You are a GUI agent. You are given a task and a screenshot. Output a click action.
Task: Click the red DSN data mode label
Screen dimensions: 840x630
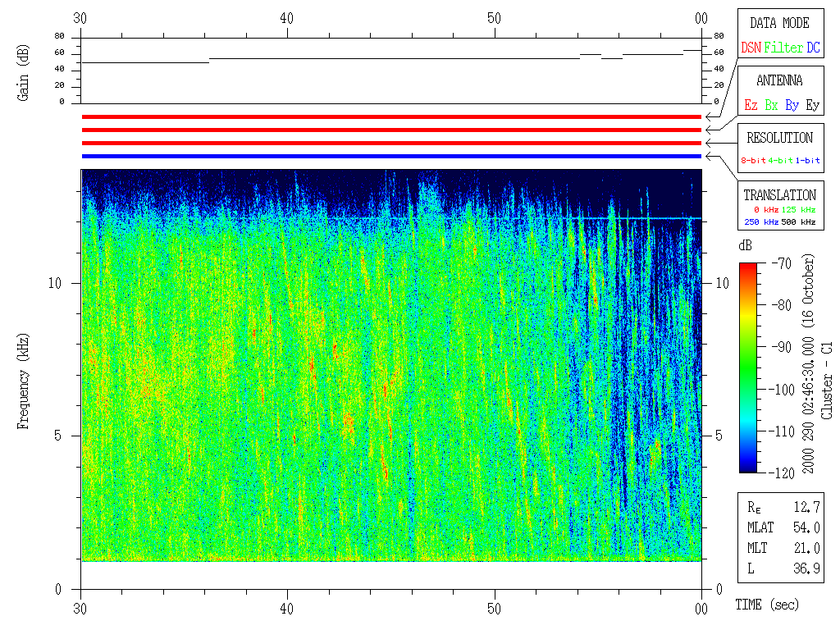point(751,48)
